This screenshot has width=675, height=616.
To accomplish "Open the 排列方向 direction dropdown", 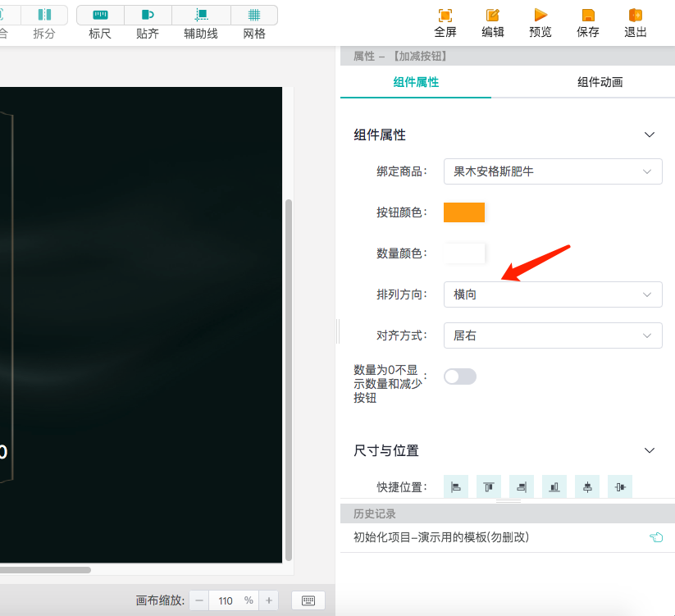I will (x=552, y=294).
